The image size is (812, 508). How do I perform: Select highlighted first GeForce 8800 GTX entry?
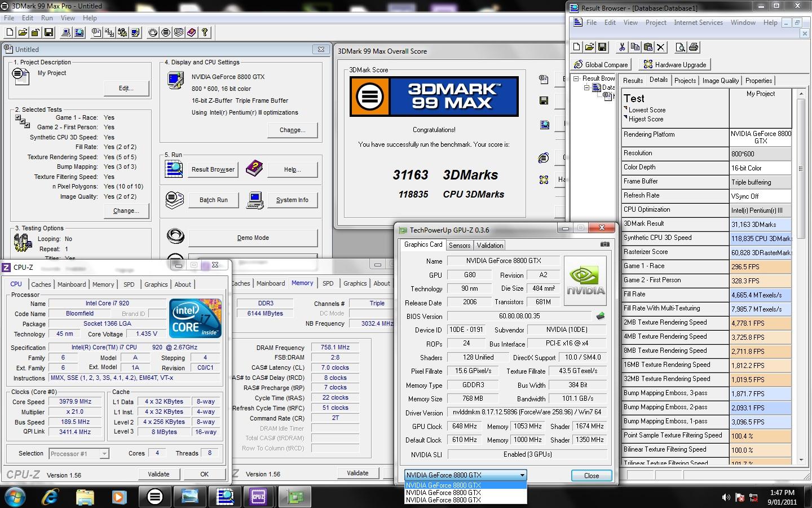465,485
